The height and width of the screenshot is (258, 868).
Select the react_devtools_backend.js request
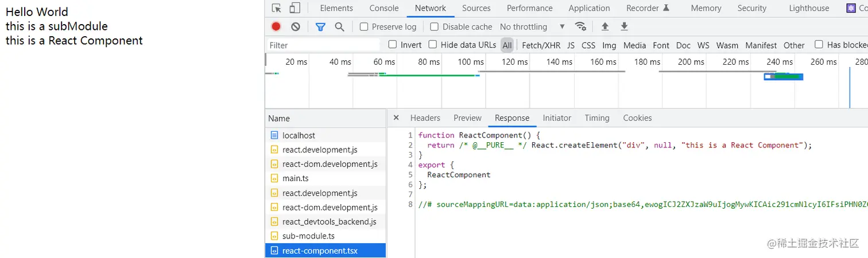(x=325, y=221)
